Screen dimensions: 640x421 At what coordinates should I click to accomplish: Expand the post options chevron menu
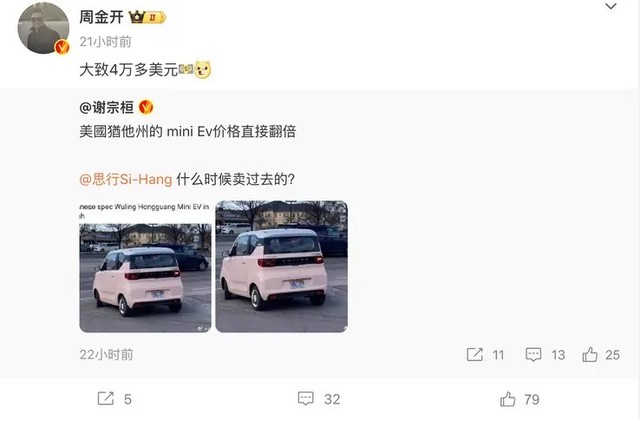point(611,6)
